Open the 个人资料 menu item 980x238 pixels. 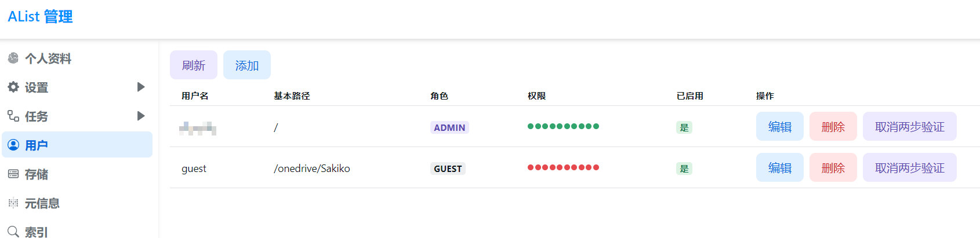(x=48, y=58)
